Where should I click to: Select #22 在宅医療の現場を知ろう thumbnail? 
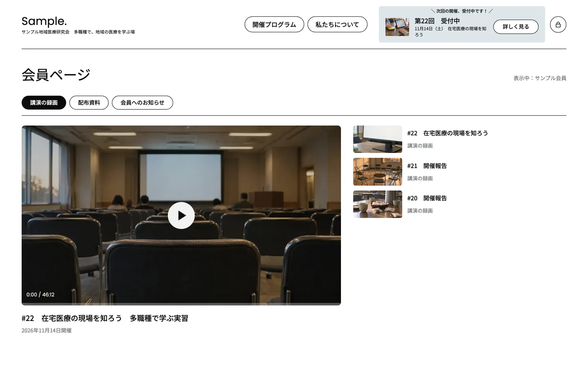(378, 139)
